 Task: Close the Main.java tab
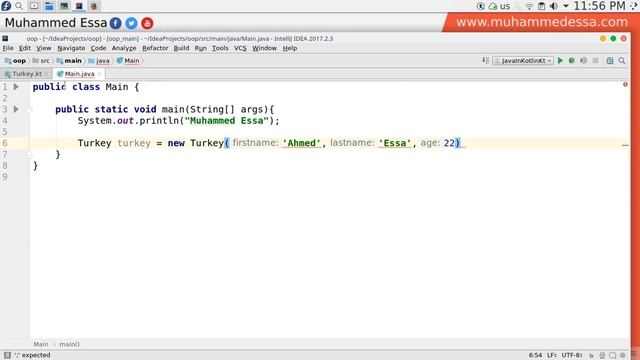[100, 74]
